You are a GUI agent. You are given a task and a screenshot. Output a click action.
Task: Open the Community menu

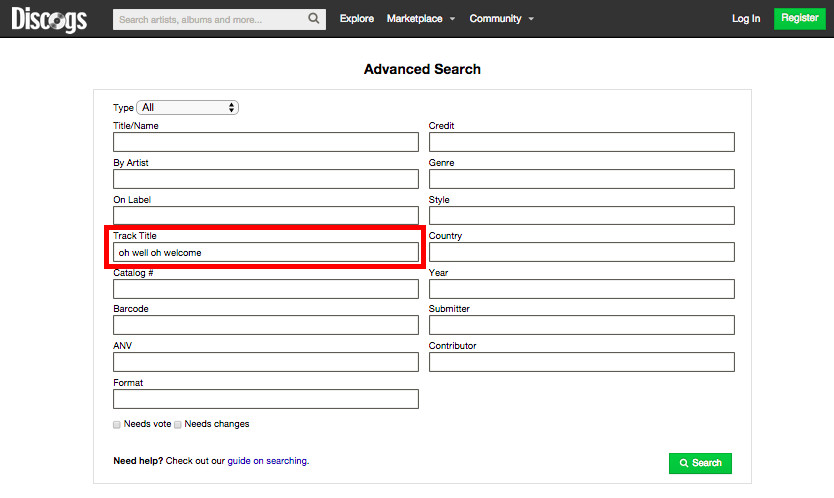(x=495, y=19)
